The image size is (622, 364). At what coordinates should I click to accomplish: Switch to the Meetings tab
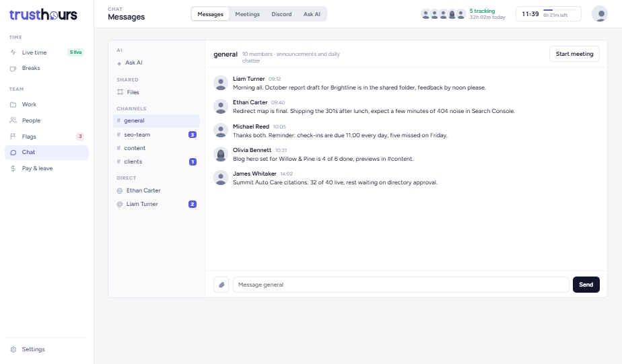(248, 14)
